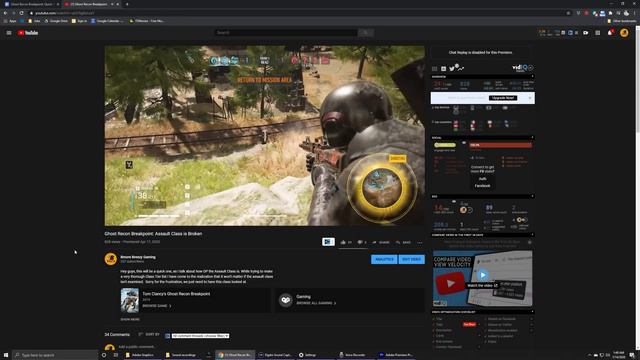The image size is (640, 360).
Task: Open the Google Calendar bookmark
Action: (x=107, y=21)
